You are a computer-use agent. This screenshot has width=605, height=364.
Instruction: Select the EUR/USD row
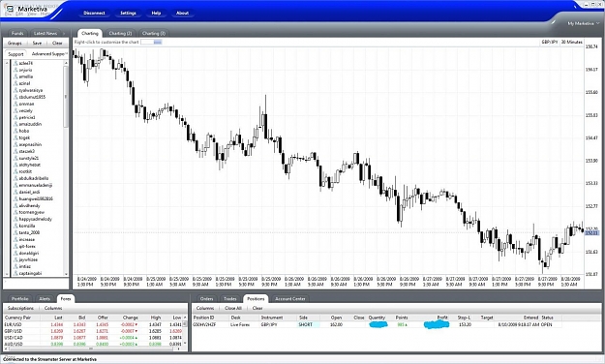pyautogui.click(x=93, y=325)
